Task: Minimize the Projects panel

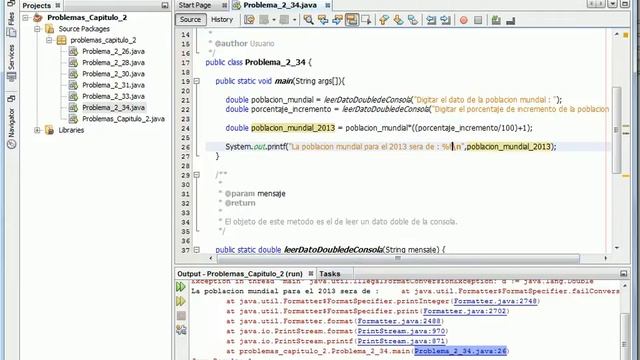Action: tap(164, 6)
